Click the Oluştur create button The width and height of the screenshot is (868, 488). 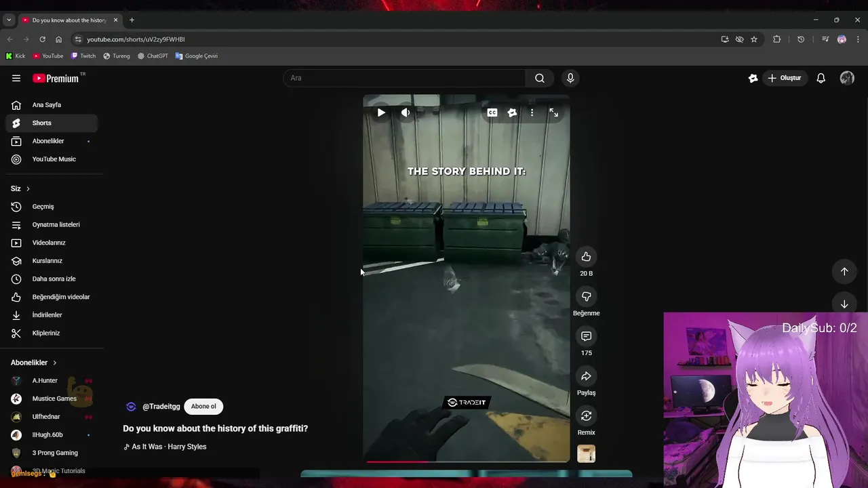[785, 78]
